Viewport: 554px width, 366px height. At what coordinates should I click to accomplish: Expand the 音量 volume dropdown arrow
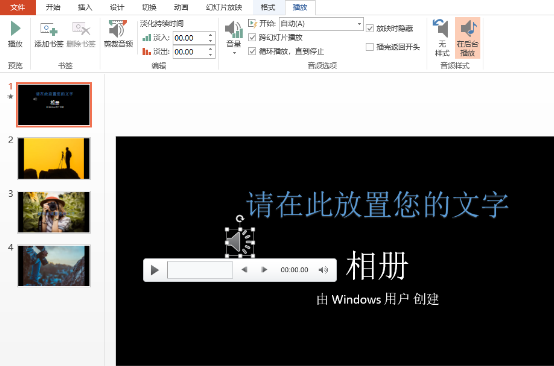[x=234, y=53]
